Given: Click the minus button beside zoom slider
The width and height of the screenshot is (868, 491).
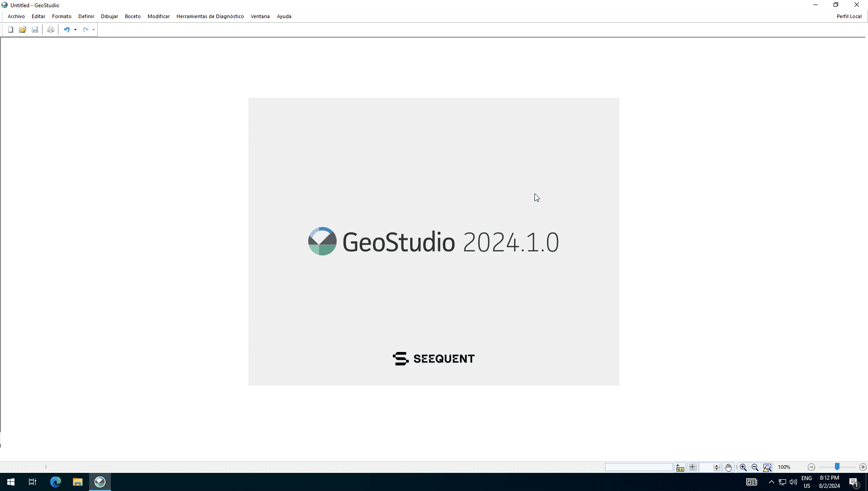Looking at the screenshot, I should coord(811,467).
